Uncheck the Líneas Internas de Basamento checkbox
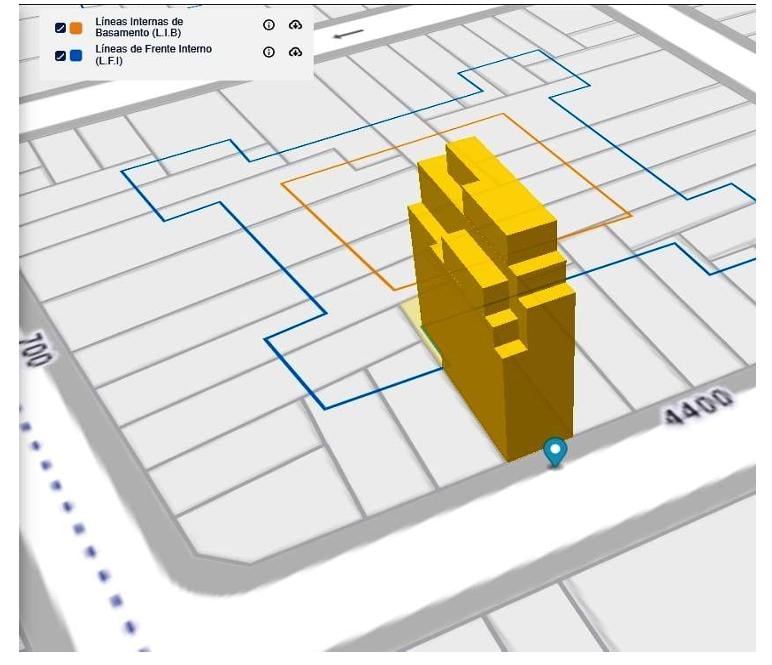This screenshot has width=772, height=665. click(60, 28)
